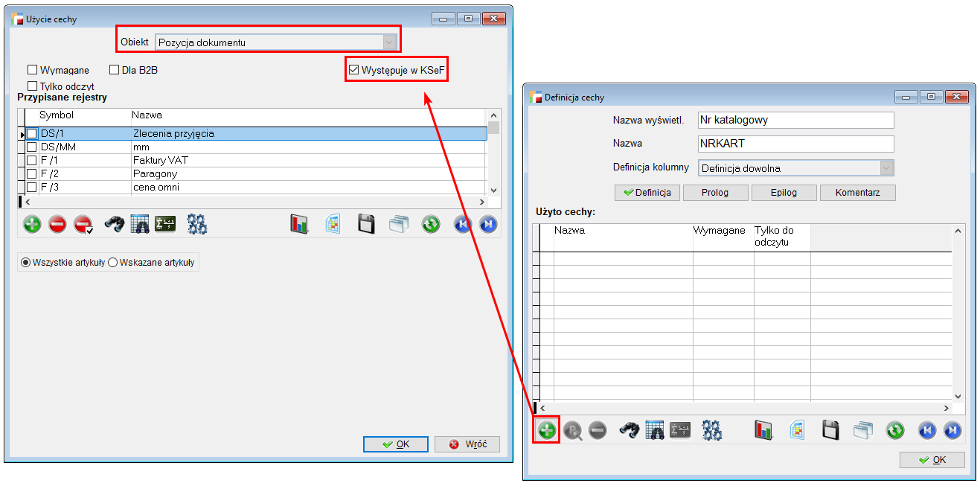Click the red minus icon under Przypisane rejestry
Viewport: 980px width, 483px height.
pyautogui.click(x=57, y=224)
